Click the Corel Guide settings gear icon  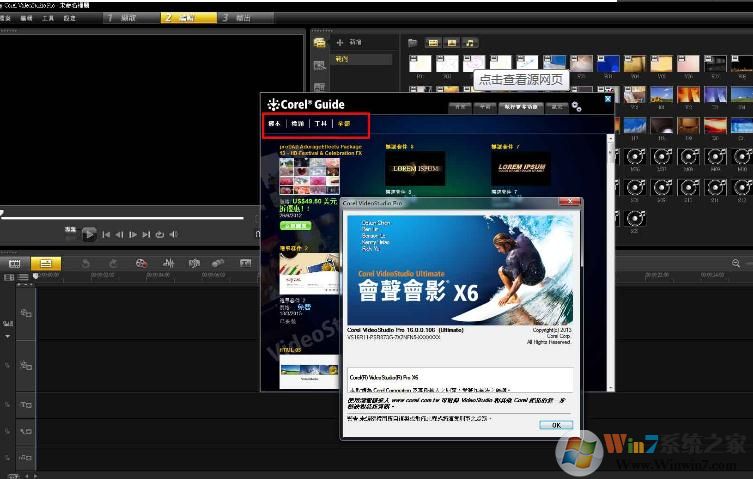coord(577,107)
